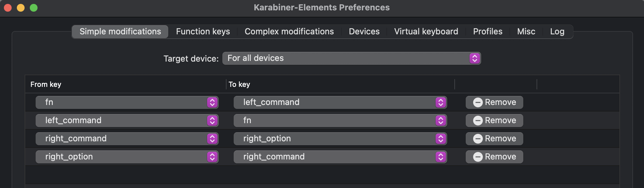The height and width of the screenshot is (188, 644).
Task: Click purple arrows on the fn From key
Action: (212, 102)
